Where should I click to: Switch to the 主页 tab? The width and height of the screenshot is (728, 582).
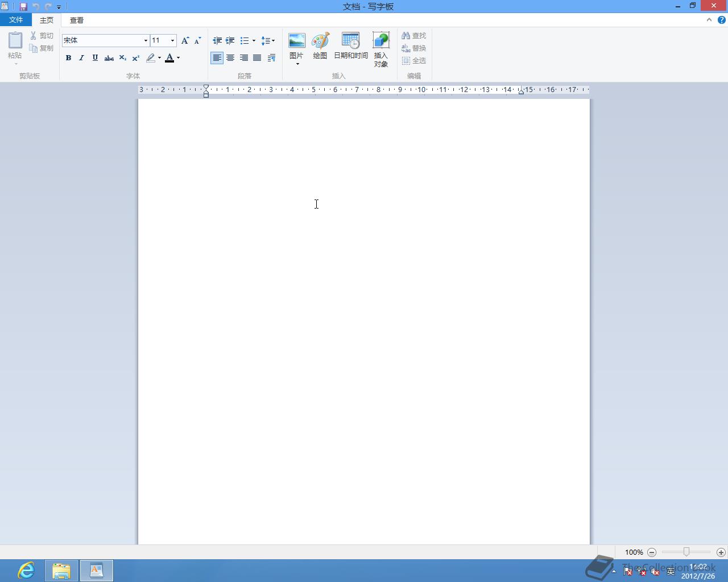(x=47, y=20)
